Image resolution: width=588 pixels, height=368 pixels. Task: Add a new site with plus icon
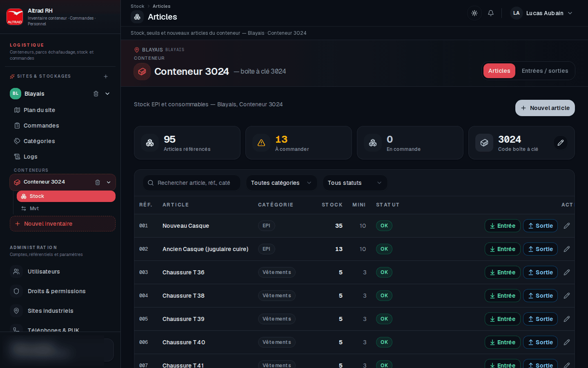[106, 76]
